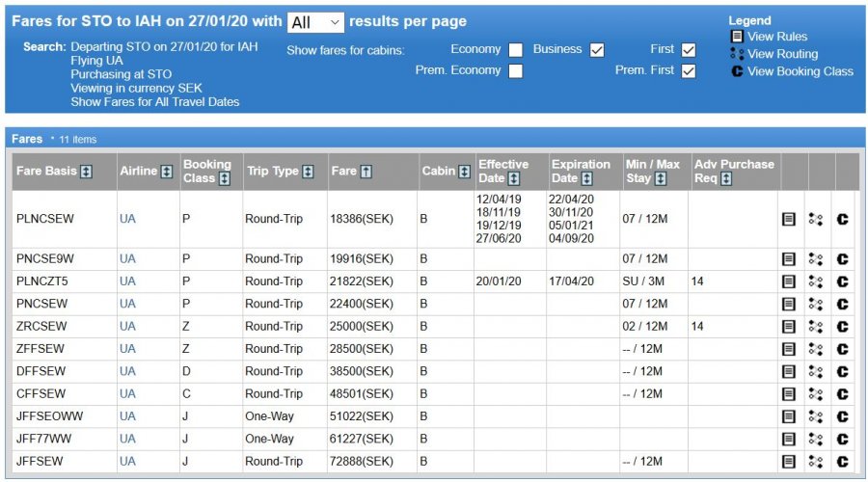The image size is (868, 482).
Task: Sort by Expiration Date column icon
Action: 587,178
